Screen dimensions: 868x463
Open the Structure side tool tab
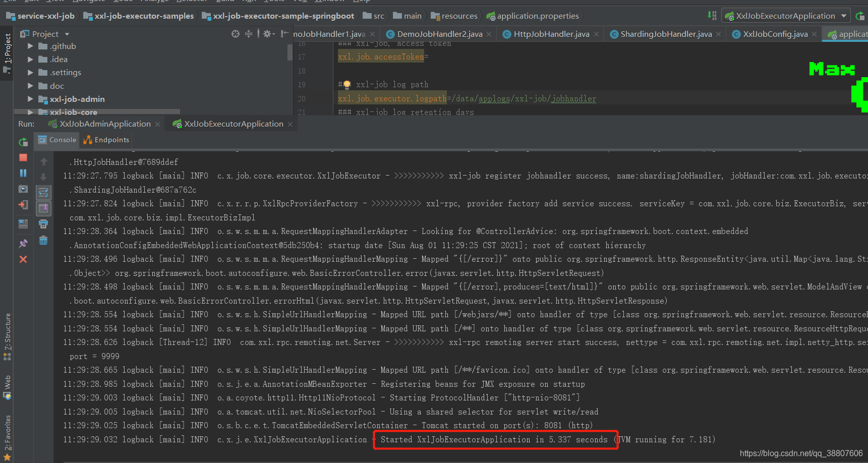[x=7, y=337]
